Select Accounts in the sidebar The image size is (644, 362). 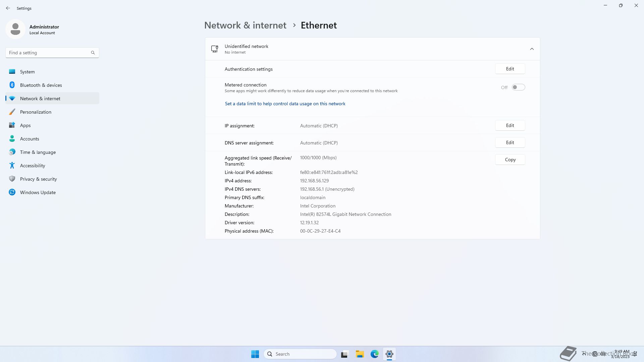(30, 139)
